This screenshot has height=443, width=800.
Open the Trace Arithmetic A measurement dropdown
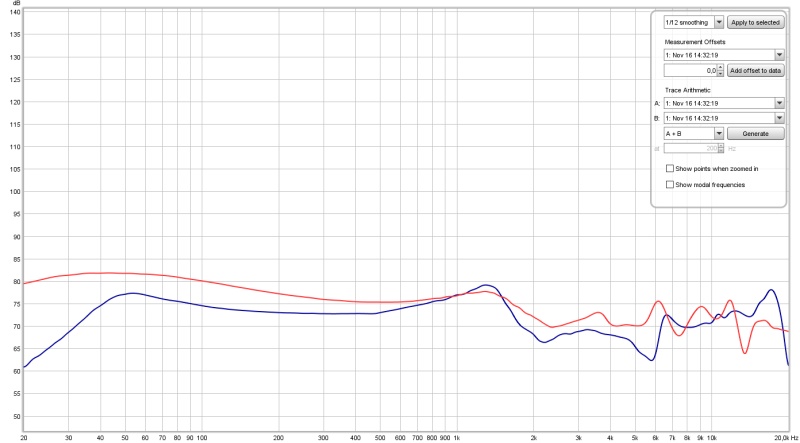(x=778, y=103)
